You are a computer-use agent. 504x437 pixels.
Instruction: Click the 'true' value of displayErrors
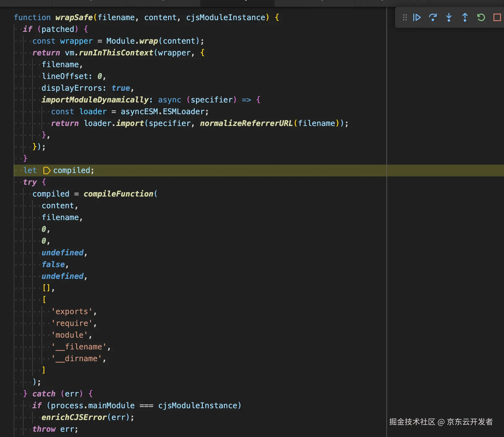[x=121, y=88]
